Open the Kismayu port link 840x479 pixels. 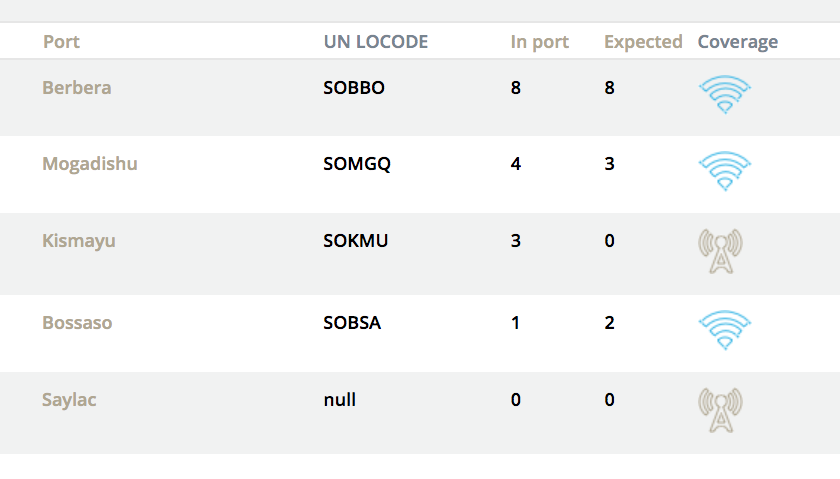(x=78, y=241)
